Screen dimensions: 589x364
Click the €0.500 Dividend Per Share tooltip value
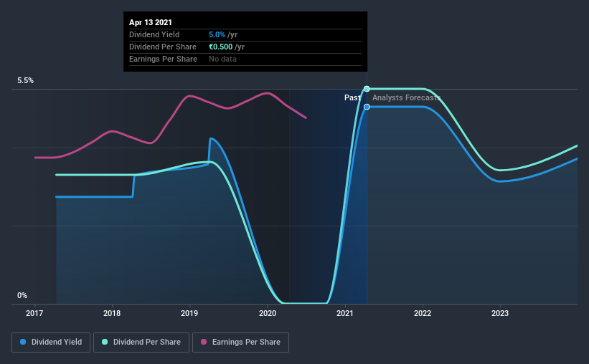tap(221, 47)
